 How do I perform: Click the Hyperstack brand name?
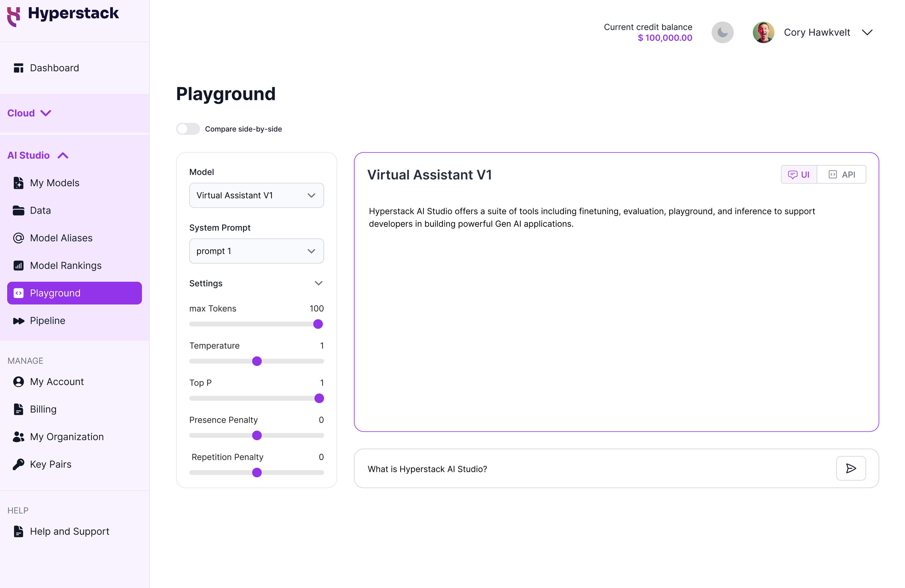73,14
